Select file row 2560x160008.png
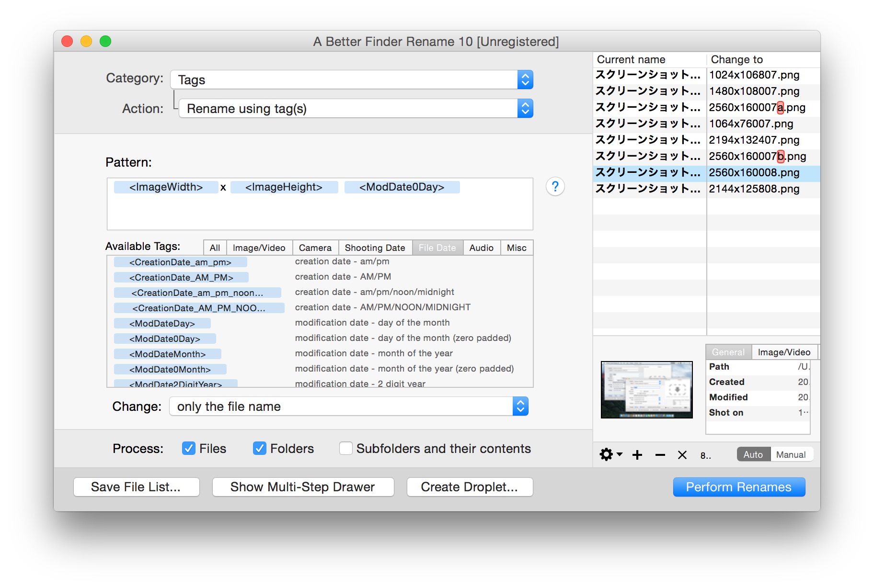This screenshot has width=874, height=588. [x=707, y=172]
